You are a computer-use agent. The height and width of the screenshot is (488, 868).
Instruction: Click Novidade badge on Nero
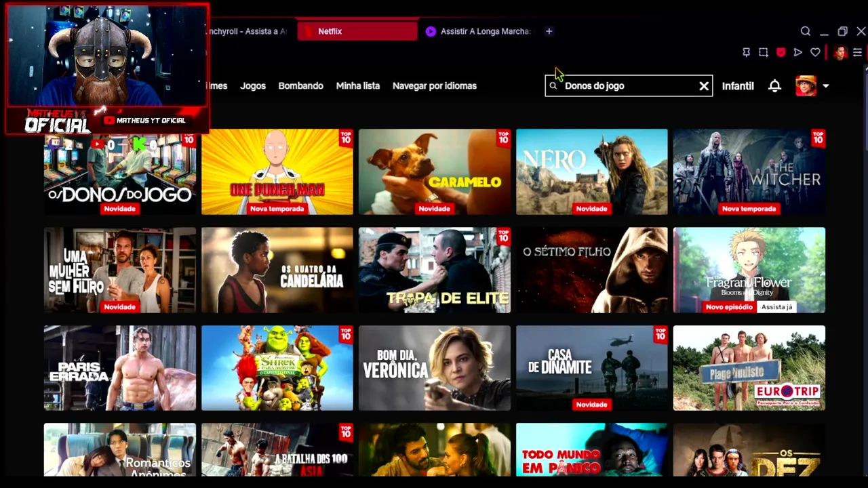(x=592, y=209)
